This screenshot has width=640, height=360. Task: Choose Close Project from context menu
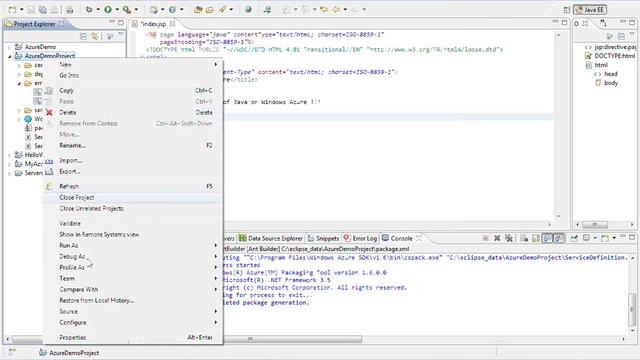click(x=132, y=198)
